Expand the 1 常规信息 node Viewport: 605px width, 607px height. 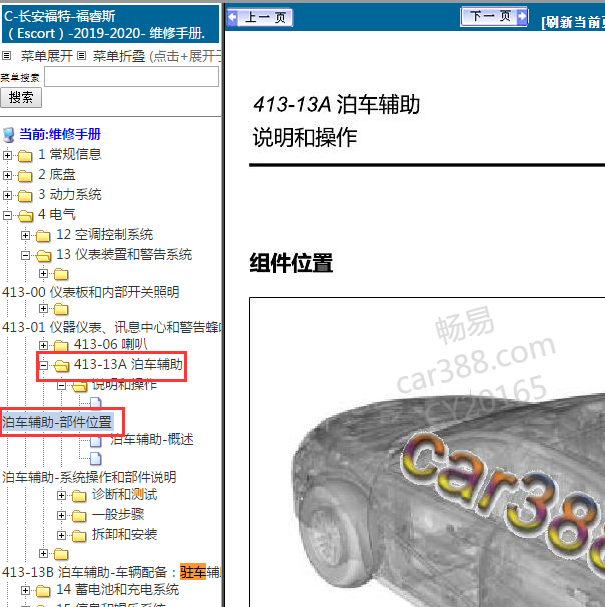7,155
